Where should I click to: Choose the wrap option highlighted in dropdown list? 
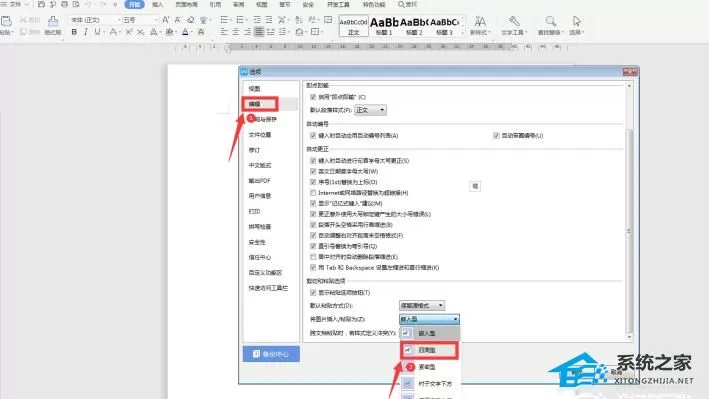tap(430, 350)
